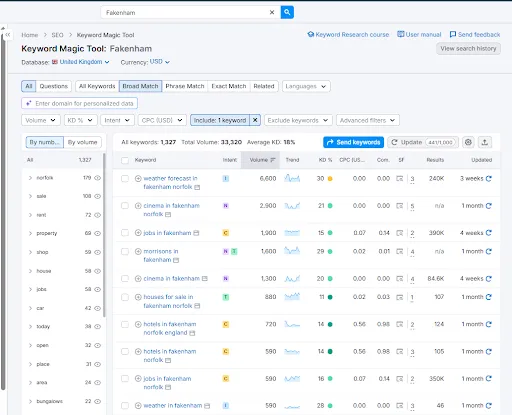Image resolution: width=512 pixels, height=415 pixels.
Task: Refresh houses for sale in fakenham norfolk row
Action: [x=489, y=297]
